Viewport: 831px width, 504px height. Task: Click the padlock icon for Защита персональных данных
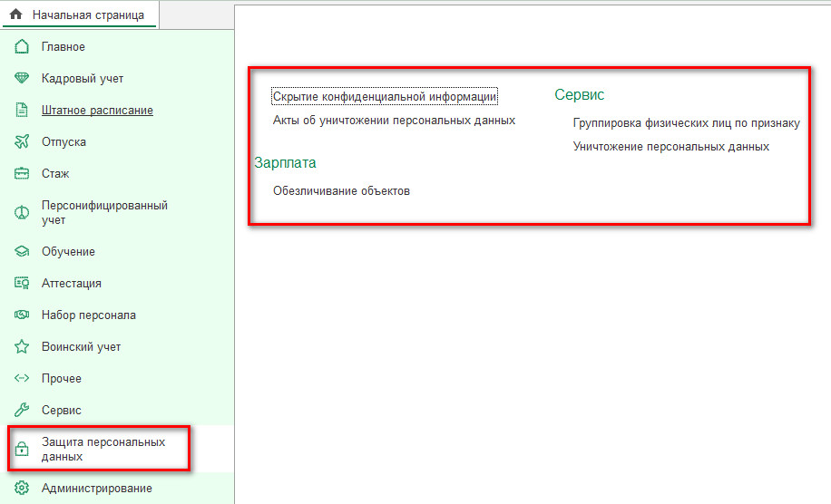point(23,450)
